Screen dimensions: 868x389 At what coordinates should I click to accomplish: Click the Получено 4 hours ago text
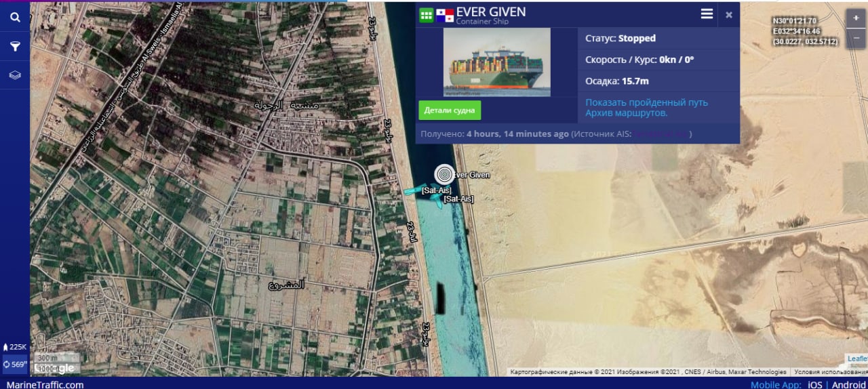494,134
